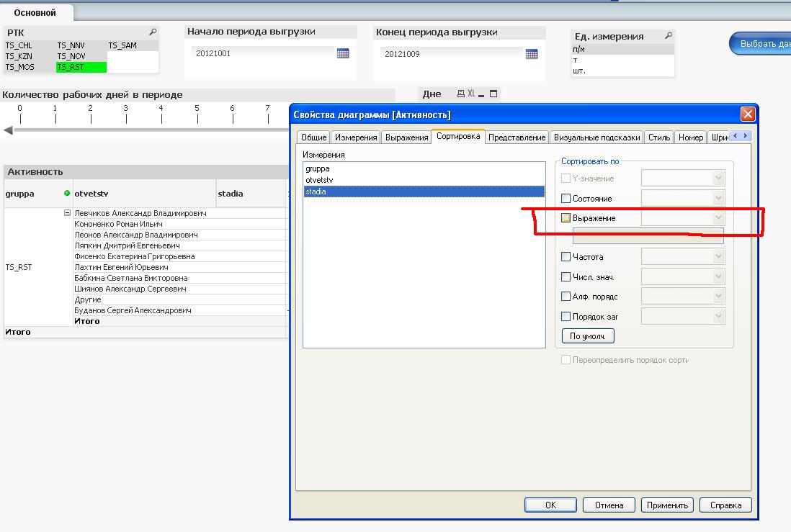This screenshot has width=791, height=532.
Task: Open the dropdown next to Частота
Action: (x=718, y=256)
